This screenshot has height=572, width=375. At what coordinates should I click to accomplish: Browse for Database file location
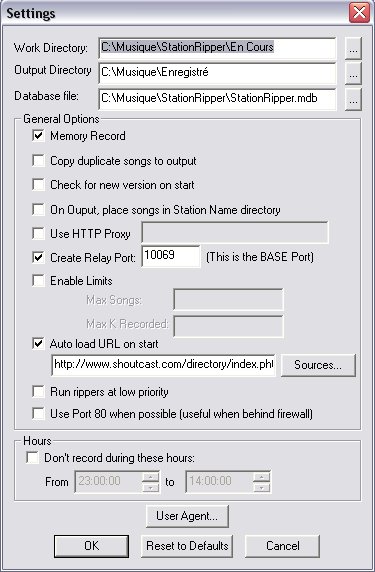pos(353,99)
